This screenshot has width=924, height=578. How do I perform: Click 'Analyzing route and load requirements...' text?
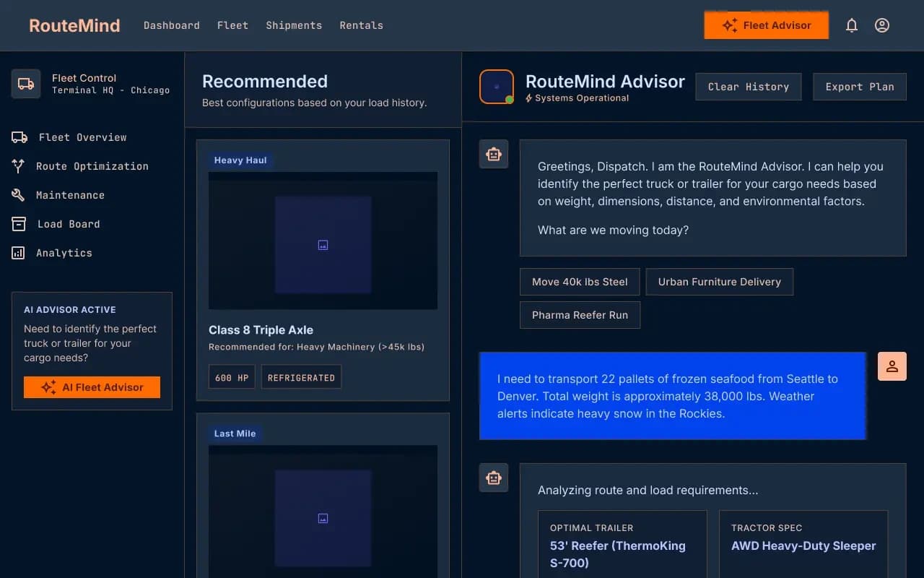[648, 491]
